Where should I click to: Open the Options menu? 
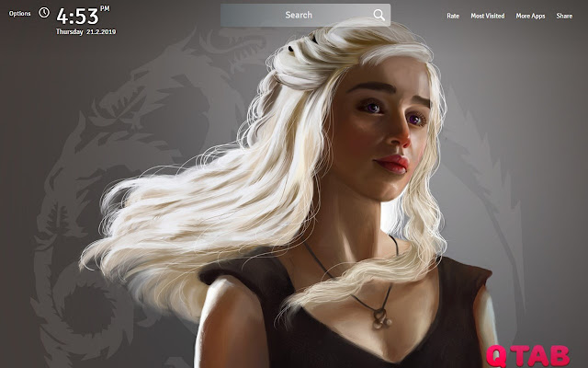coord(20,14)
